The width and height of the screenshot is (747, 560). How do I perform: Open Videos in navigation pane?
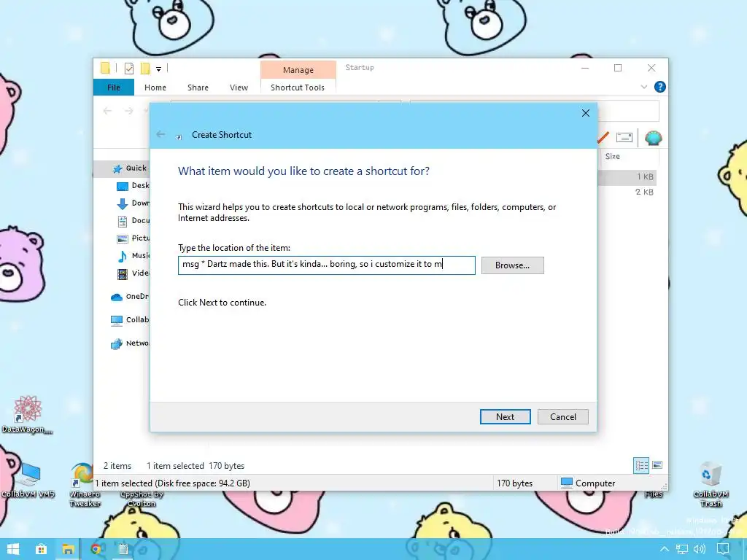click(x=133, y=273)
